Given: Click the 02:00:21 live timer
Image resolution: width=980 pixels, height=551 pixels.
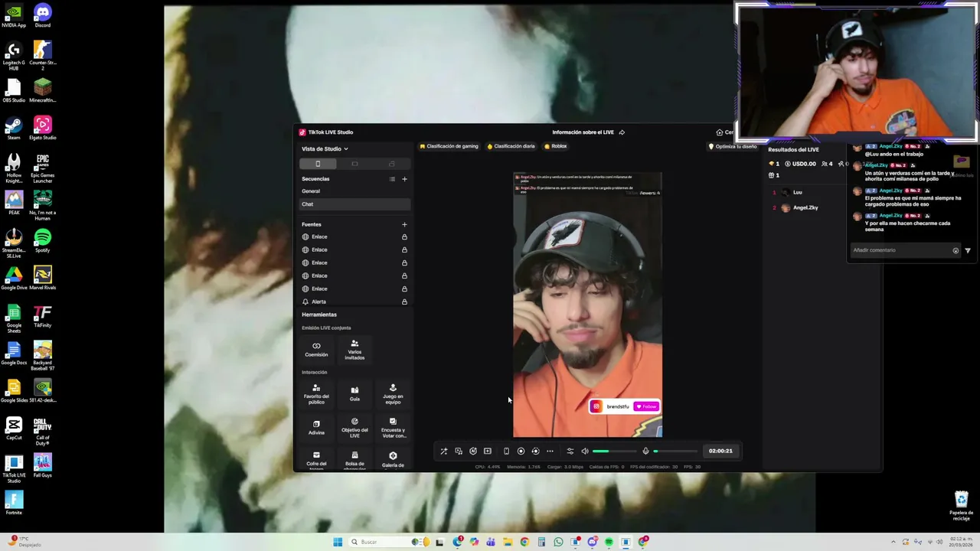Looking at the screenshot, I should 720,451.
